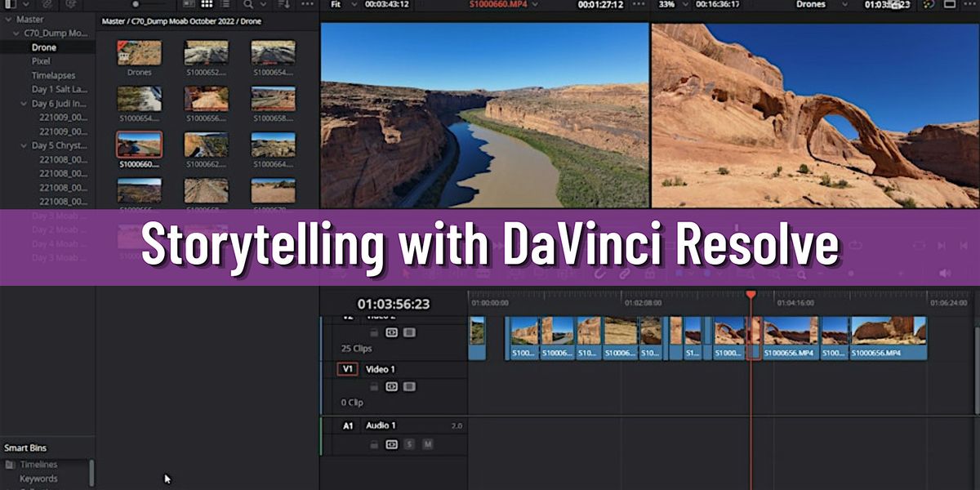Lock the Audio 1 track
The height and width of the screenshot is (490, 980).
pos(374,444)
